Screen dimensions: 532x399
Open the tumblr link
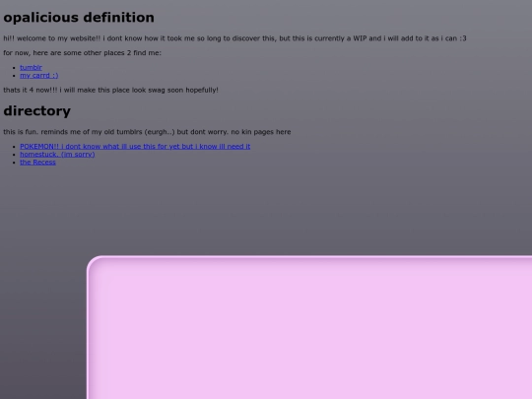(31, 68)
